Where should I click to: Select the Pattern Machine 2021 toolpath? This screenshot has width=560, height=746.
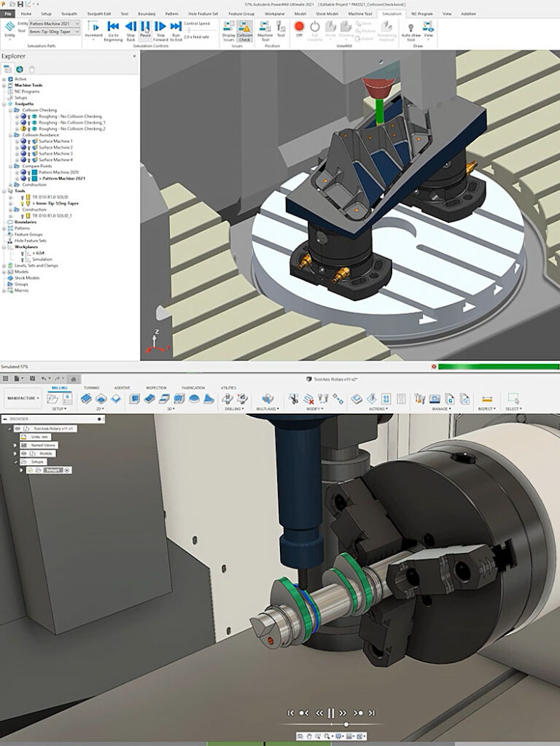click(63, 179)
